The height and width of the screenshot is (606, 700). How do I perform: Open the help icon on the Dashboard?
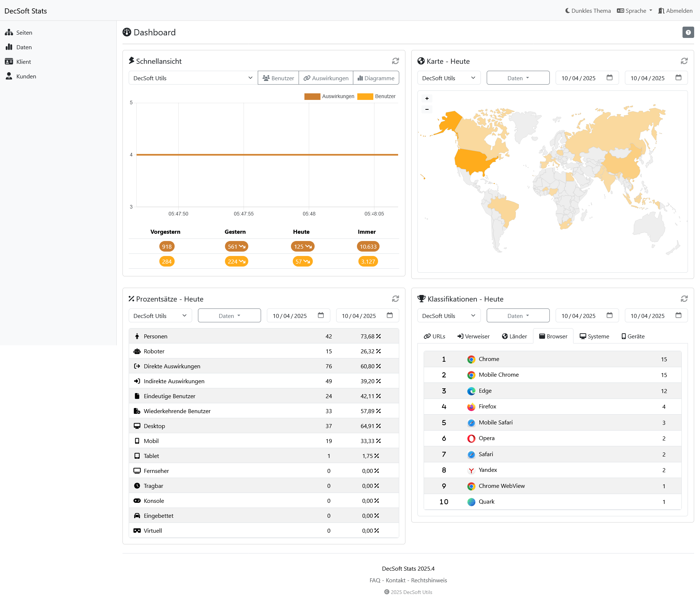coord(688,32)
